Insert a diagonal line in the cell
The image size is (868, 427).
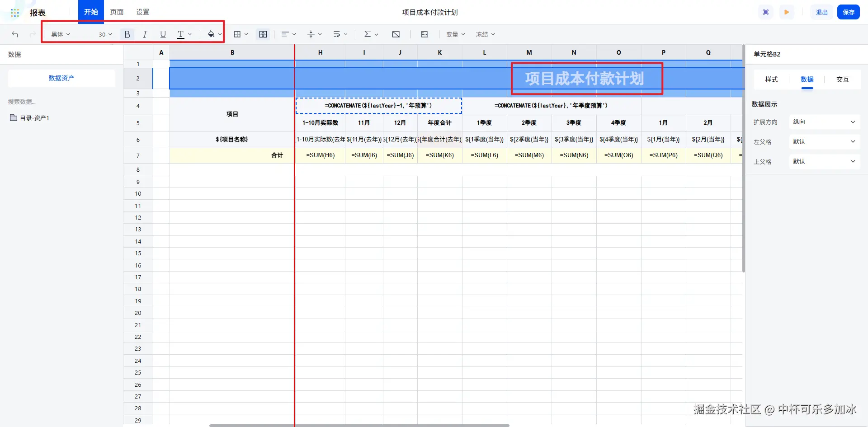[396, 34]
